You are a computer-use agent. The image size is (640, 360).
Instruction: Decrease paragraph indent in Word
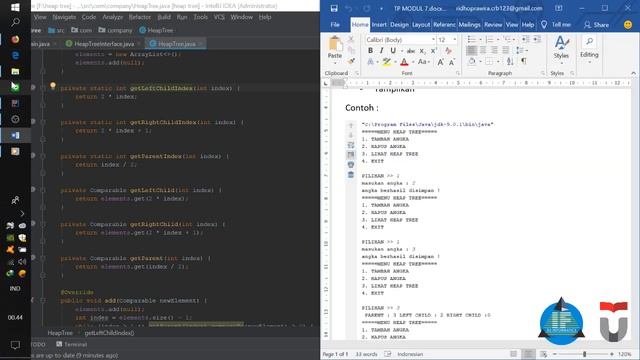tap(525, 39)
